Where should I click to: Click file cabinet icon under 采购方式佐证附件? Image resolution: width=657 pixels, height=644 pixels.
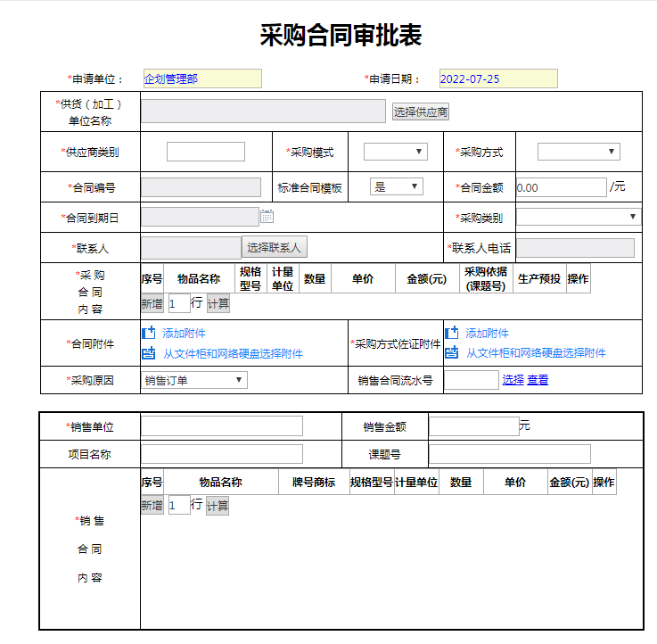click(451, 352)
